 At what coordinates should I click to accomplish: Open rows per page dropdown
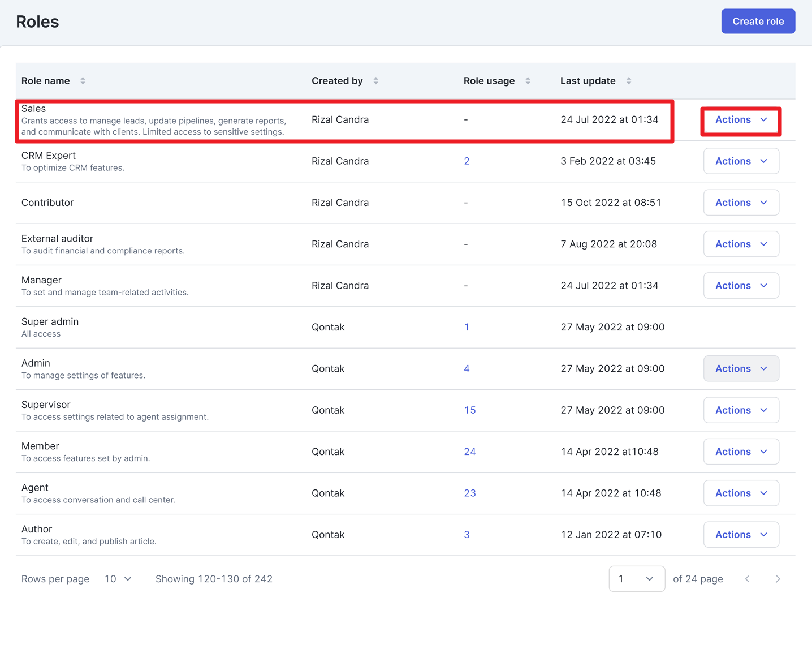click(x=118, y=579)
